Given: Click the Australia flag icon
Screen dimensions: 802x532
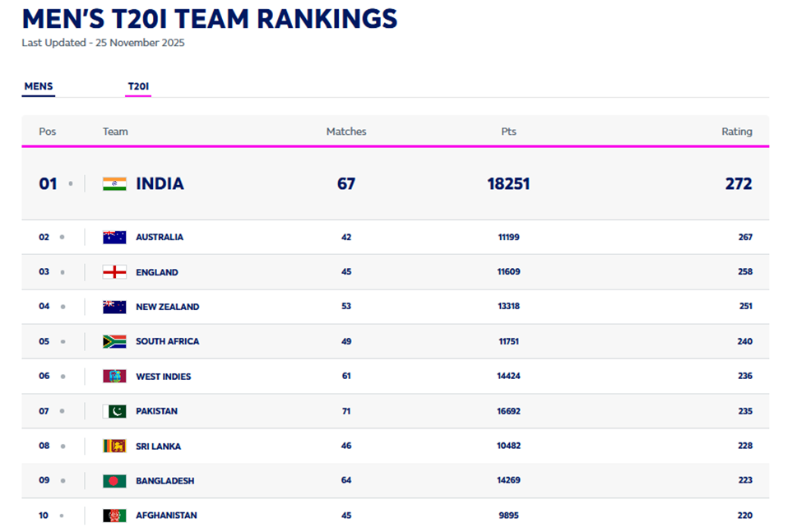Looking at the screenshot, I should coord(114,238).
